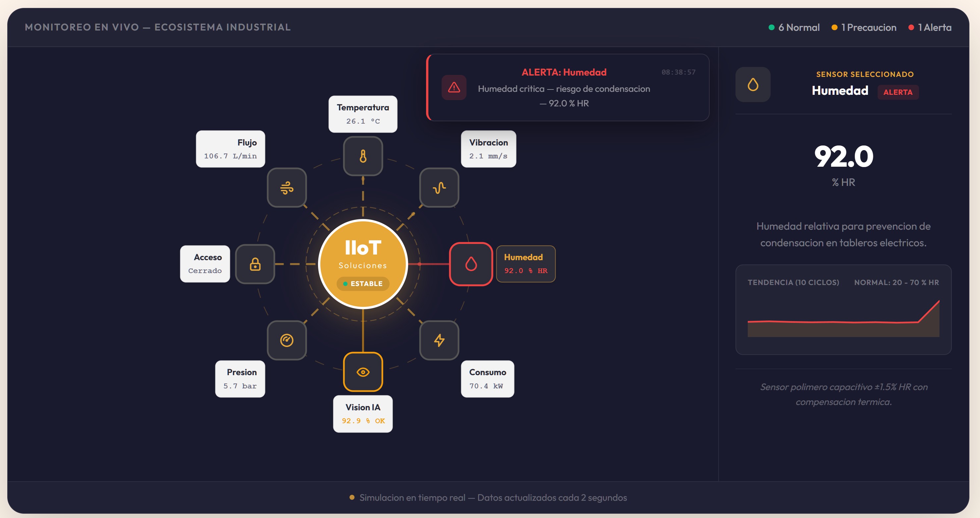Select the Temperatura thermometer sensor node

(363, 156)
